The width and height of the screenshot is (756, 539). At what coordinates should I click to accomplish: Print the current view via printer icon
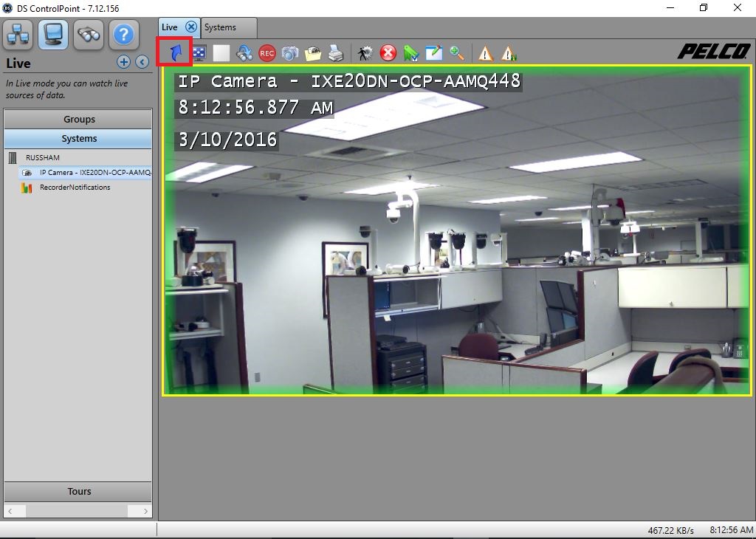pos(335,52)
